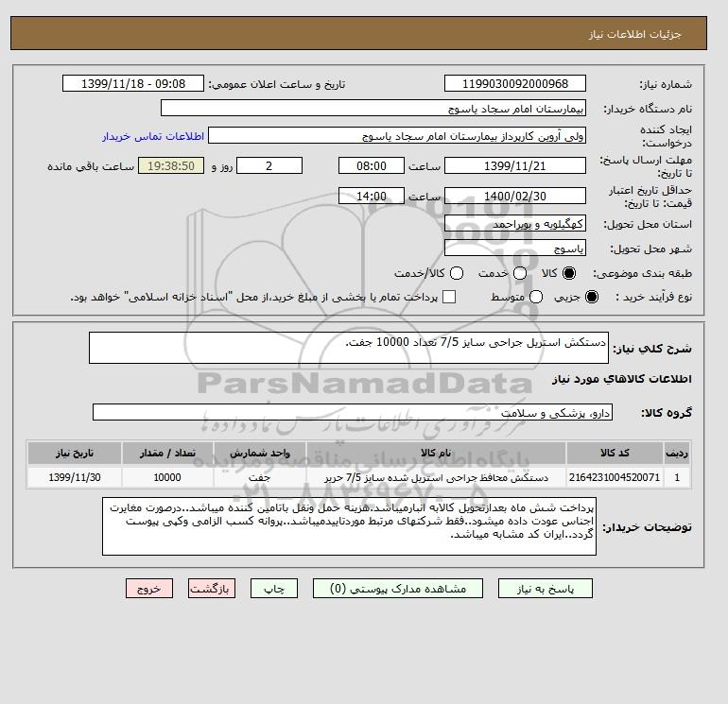This screenshot has height=704, width=728.
Task: Click the remaining time field 19:38:50
Action: click(x=171, y=165)
